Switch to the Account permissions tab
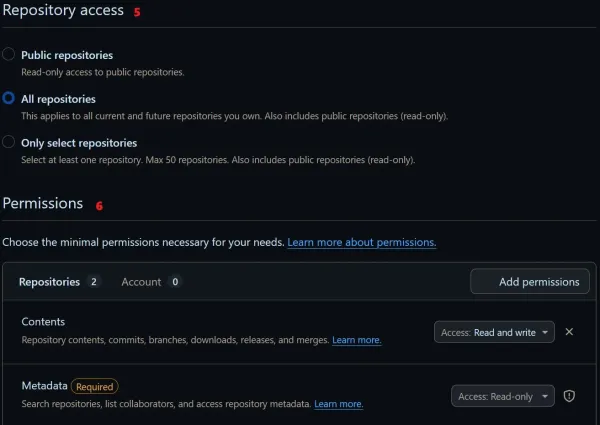This screenshot has height=425, width=600. 141,282
